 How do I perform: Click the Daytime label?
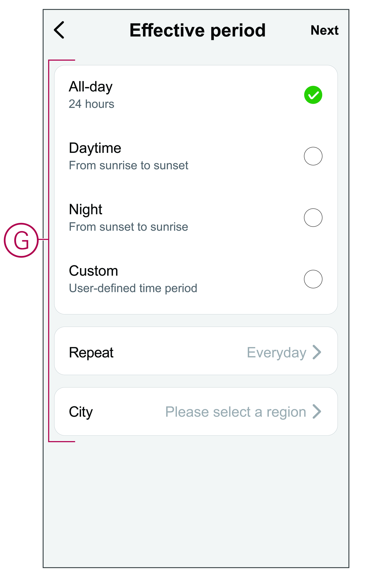pyautogui.click(x=95, y=148)
